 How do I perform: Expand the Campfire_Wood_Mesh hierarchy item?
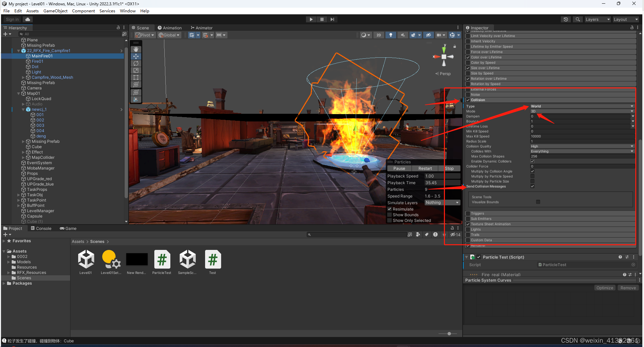tap(23, 77)
